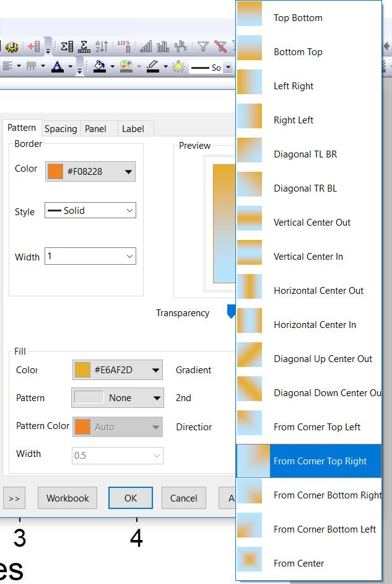This screenshot has width=392, height=584.
Task: Open the color palette icon
Action: 126,66
